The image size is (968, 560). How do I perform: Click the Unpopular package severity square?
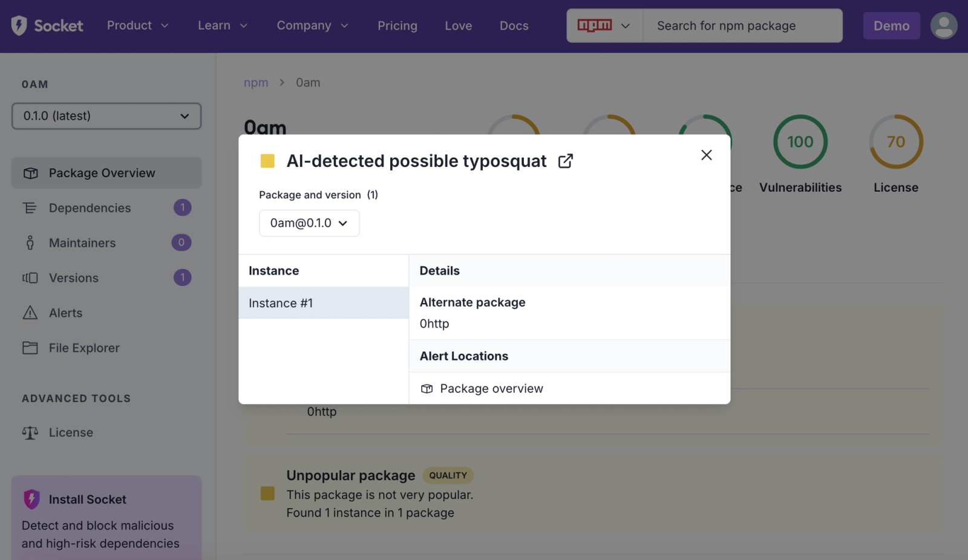tap(267, 493)
